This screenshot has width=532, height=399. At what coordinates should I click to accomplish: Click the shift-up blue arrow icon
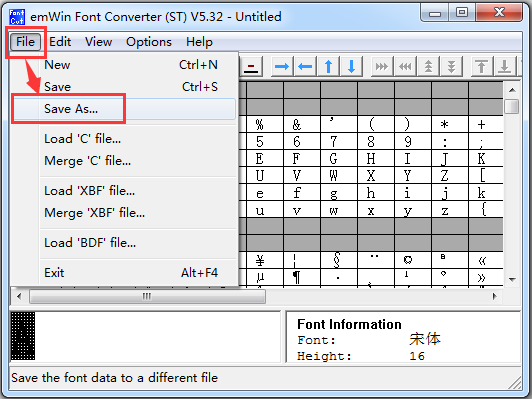coord(328,66)
